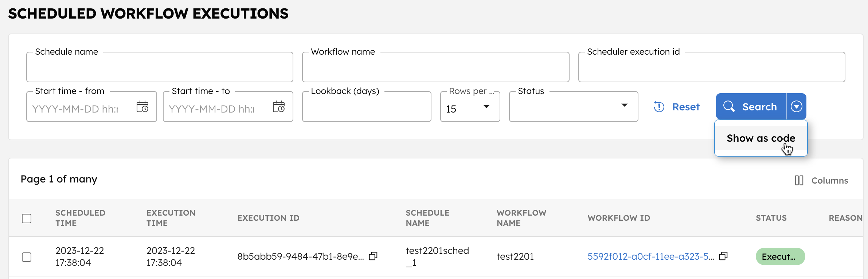Click the WORKFLOW ID column header
868x279 pixels.
point(619,218)
